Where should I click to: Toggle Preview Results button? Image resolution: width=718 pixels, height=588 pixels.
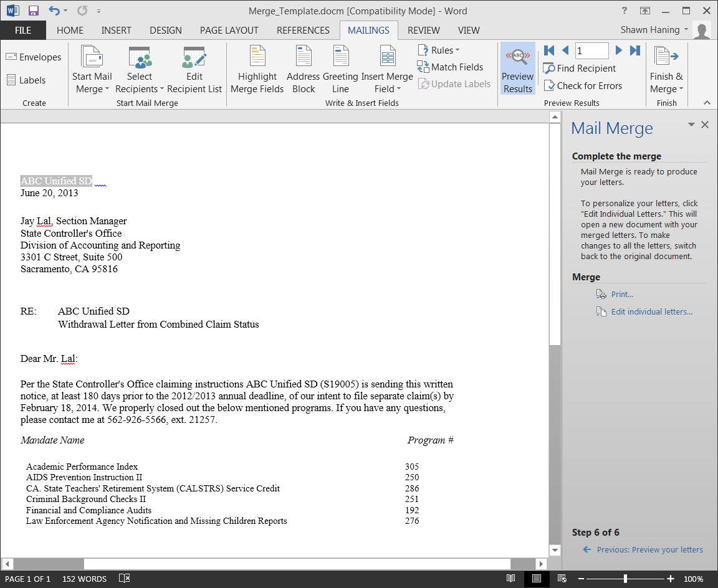tap(517, 69)
